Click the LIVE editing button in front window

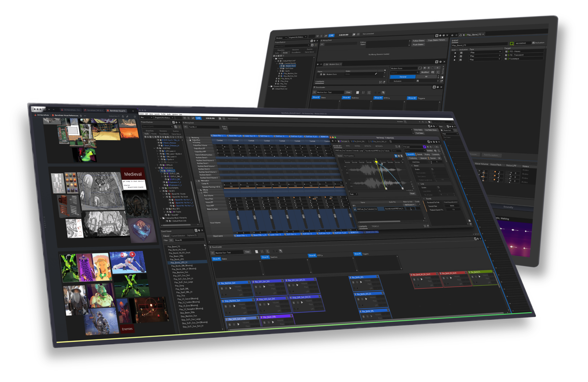tap(198, 118)
